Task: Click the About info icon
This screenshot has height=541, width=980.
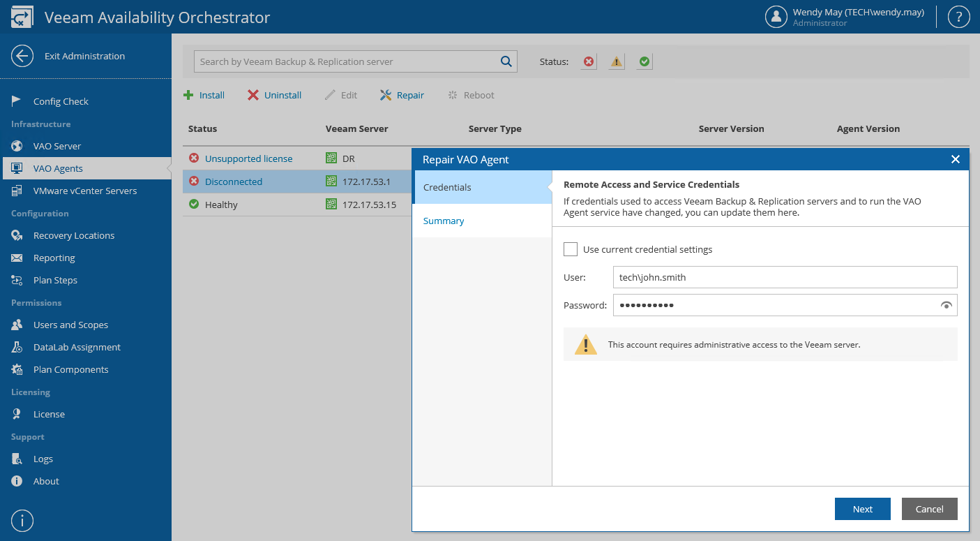Action: click(17, 481)
